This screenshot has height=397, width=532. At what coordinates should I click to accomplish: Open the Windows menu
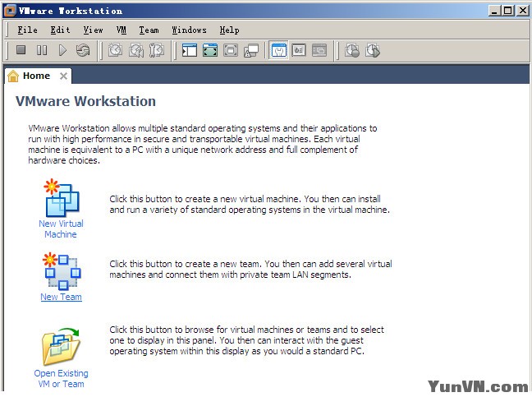pos(189,30)
